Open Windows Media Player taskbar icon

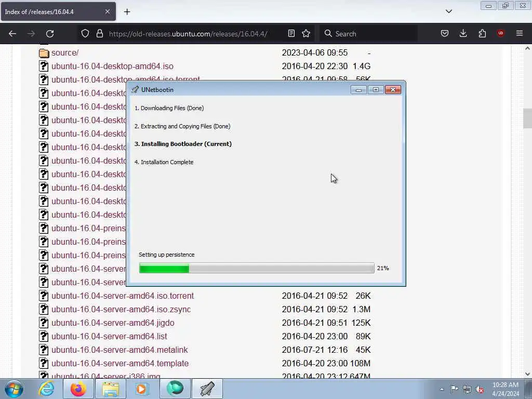click(142, 389)
